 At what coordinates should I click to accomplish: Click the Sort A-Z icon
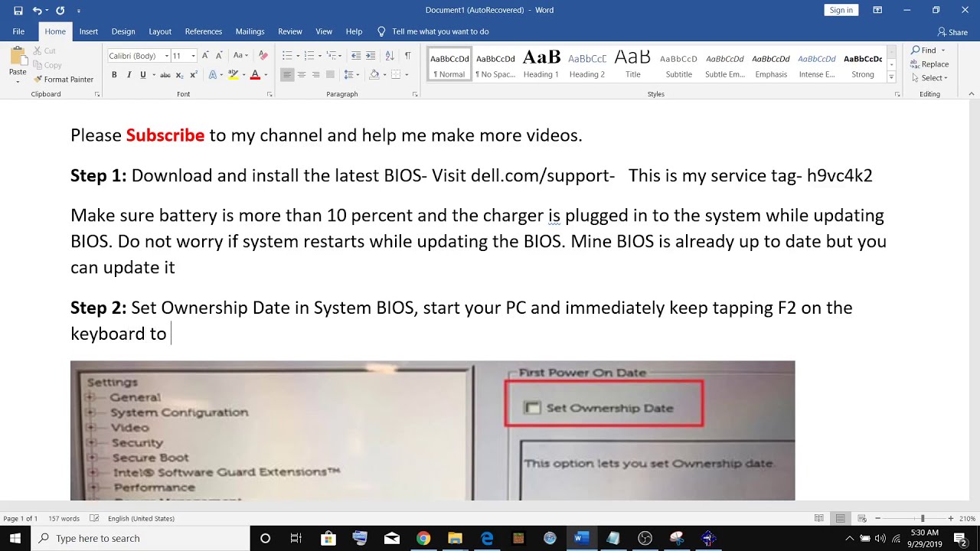coord(390,56)
